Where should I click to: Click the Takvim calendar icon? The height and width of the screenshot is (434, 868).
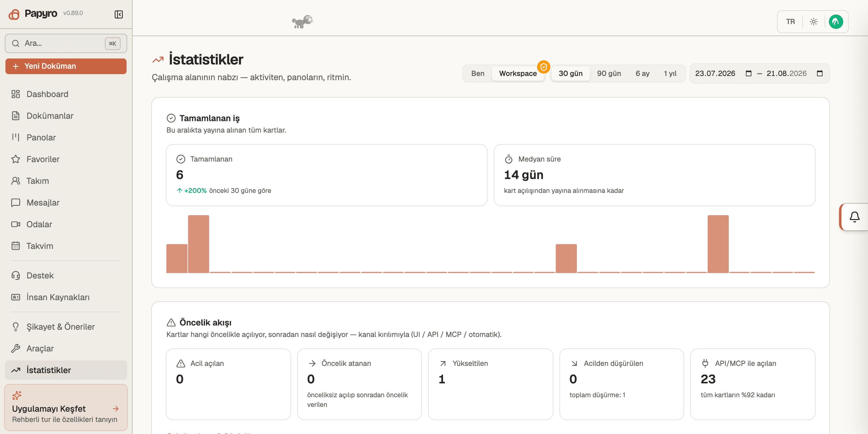click(x=15, y=246)
